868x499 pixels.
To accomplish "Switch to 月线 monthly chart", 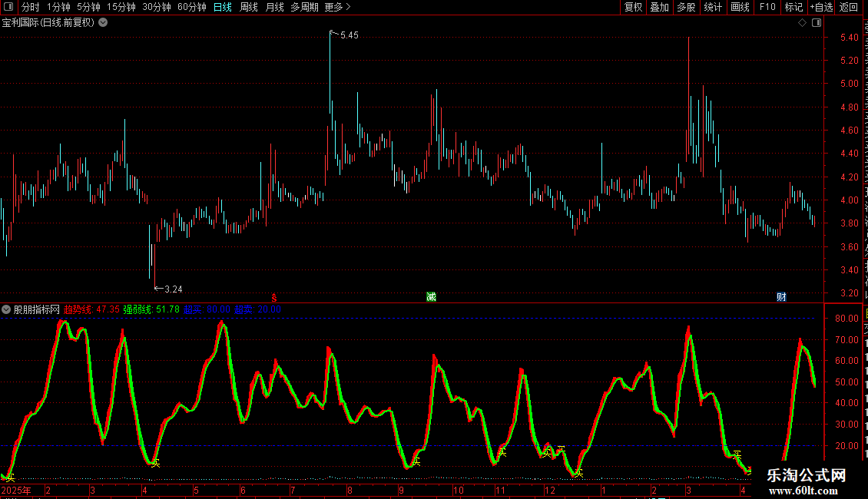I will 274,7.
